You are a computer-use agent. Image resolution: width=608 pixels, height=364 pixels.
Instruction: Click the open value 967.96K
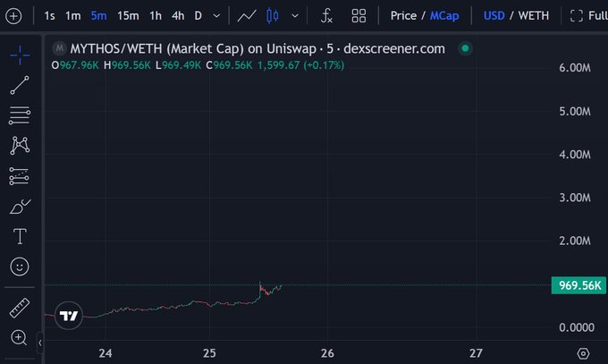coord(79,65)
